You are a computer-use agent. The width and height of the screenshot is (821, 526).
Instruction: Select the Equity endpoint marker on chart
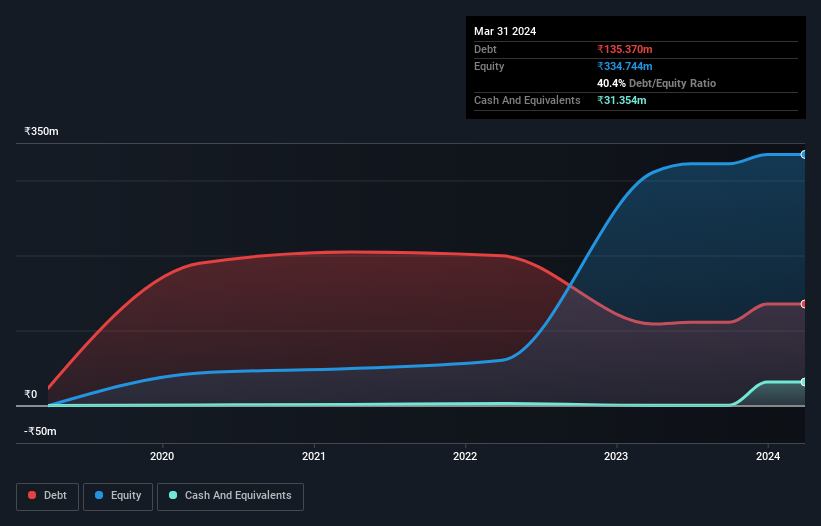point(804,154)
